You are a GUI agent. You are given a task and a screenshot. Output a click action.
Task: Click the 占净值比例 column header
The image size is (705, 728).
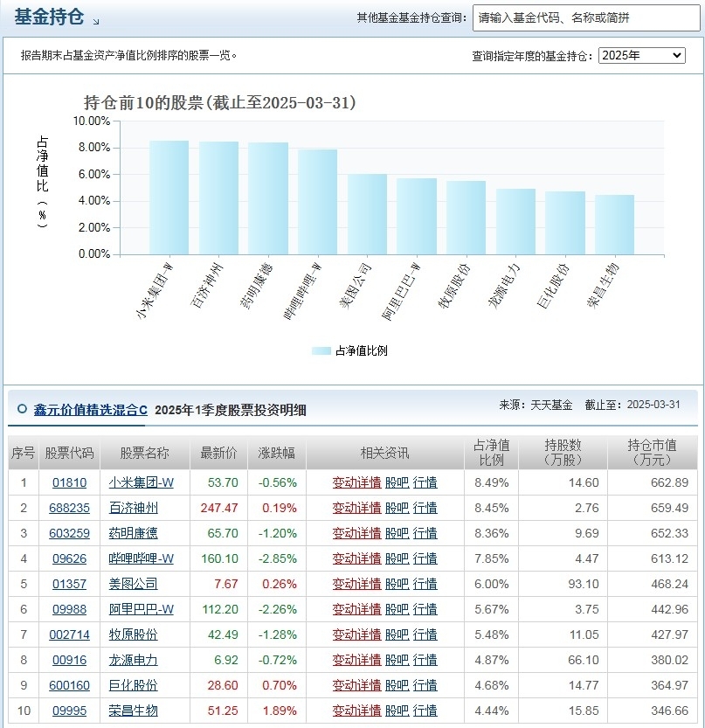pos(492,453)
